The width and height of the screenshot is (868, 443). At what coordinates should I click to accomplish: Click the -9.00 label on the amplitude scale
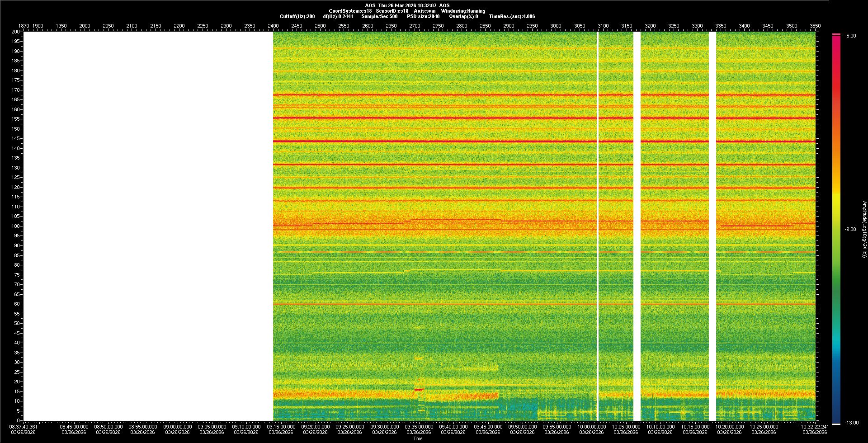pyautogui.click(x=850, y=229)
